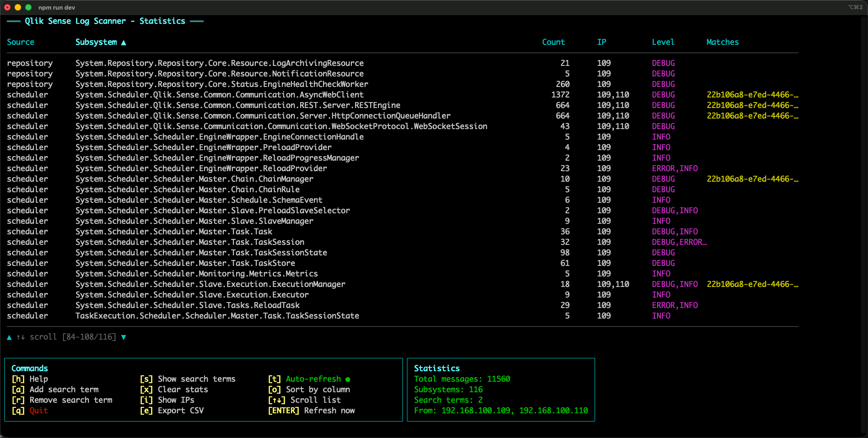Image resolution: width=868 pixels, height=438 pixels.
Task: Expand truncated DEBUG,ERROR… level cell
Action: point(679,242)
